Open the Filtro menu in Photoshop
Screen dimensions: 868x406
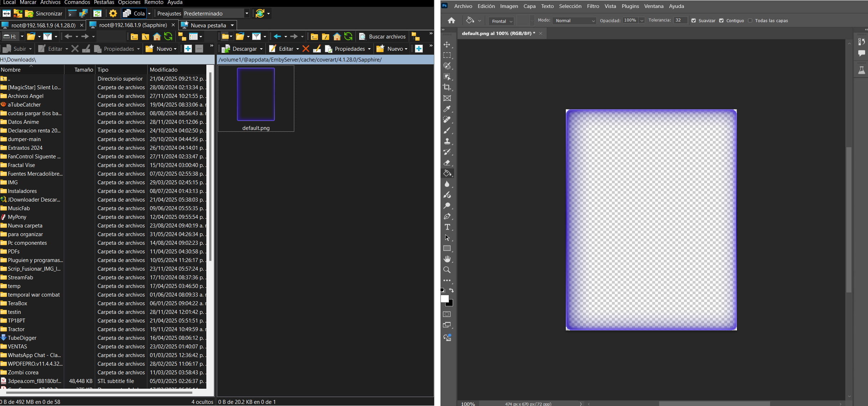tap(592, 6)
